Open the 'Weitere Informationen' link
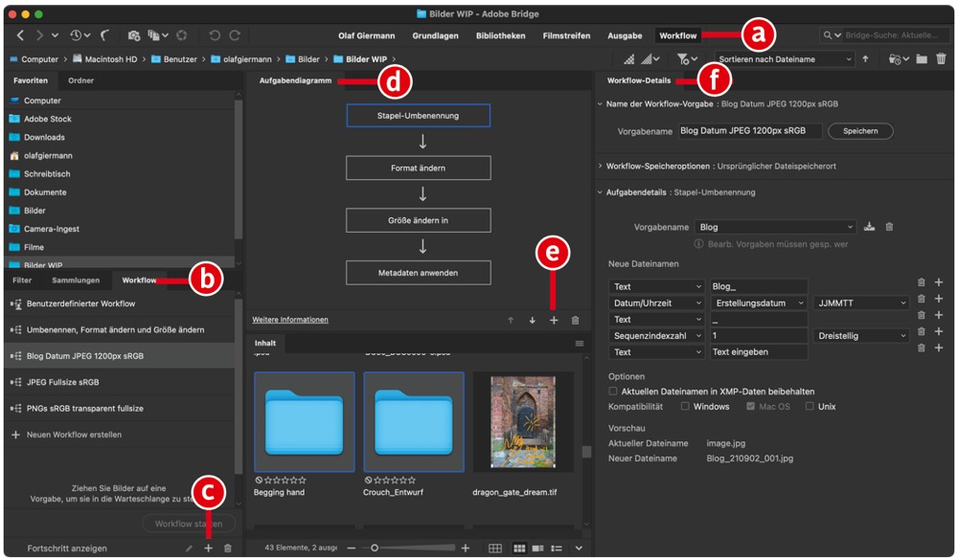 289,320
